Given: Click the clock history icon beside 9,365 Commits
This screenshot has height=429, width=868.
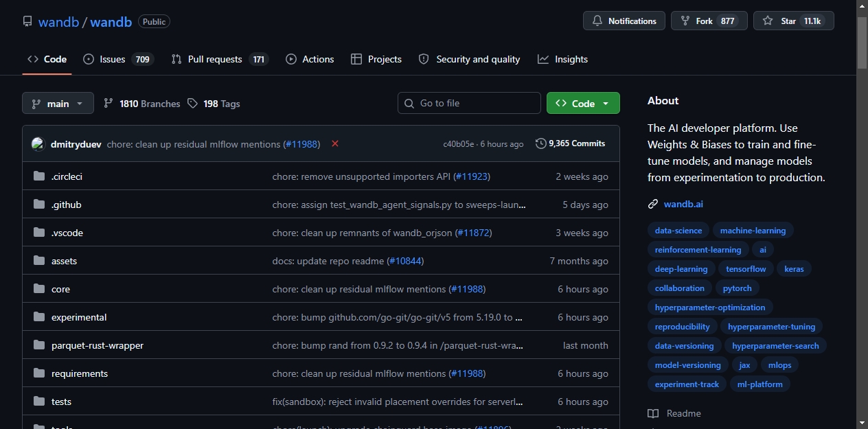Looking at the screenshot, I should 541,143.
